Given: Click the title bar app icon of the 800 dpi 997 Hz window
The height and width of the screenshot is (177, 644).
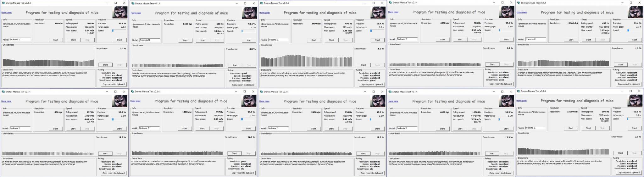Looking at the screenshot, I should click(x=3, y=91).
